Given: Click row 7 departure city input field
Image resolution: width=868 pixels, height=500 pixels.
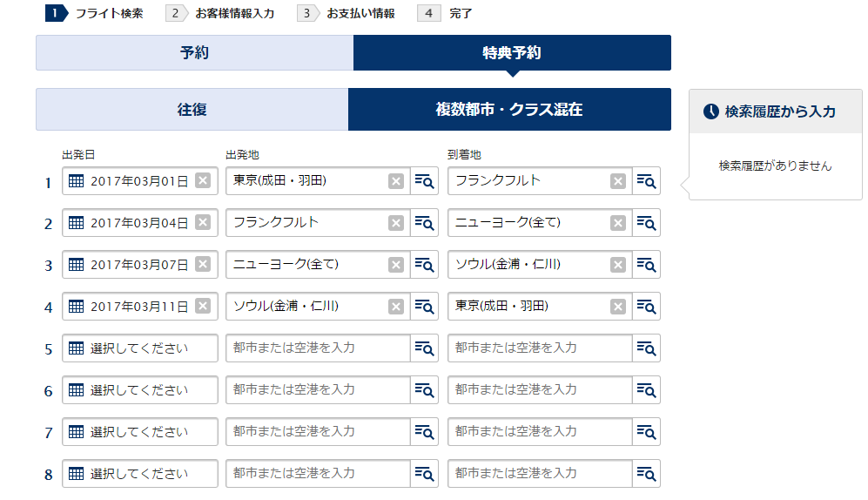Looking at the screenshot, I should click(318, 432).
